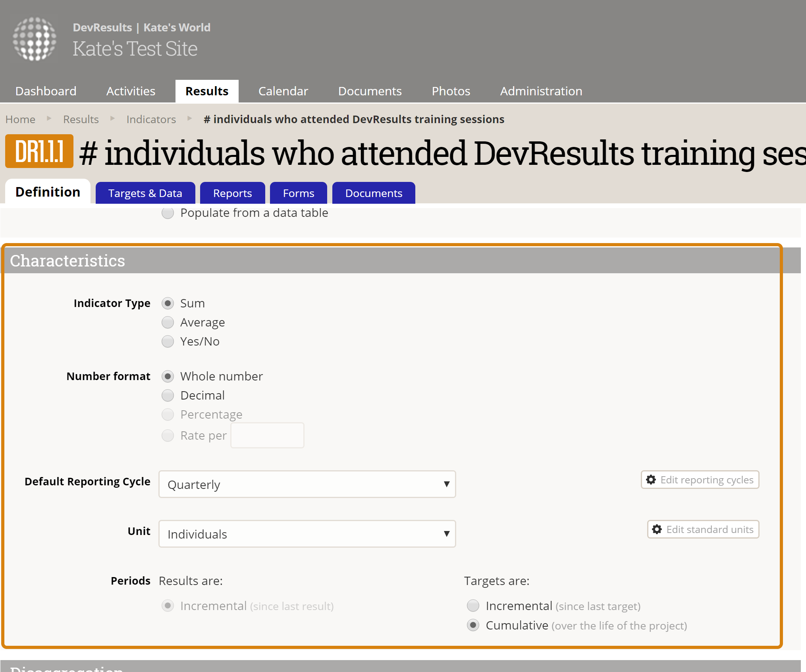Select Yes/No indicator type
The image size is (806, 672).
pos(168,341)
